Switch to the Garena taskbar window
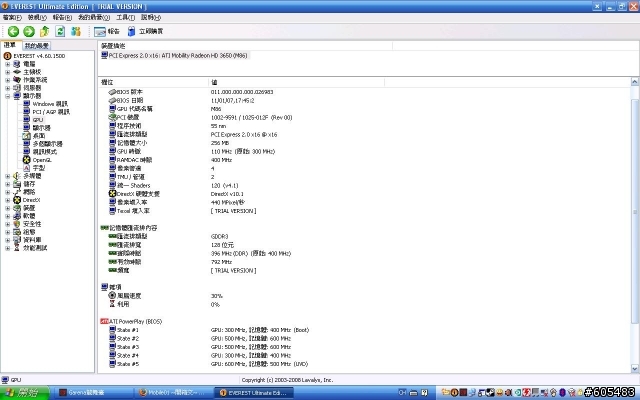Screen dimensions: 640x400 point(93,393)
